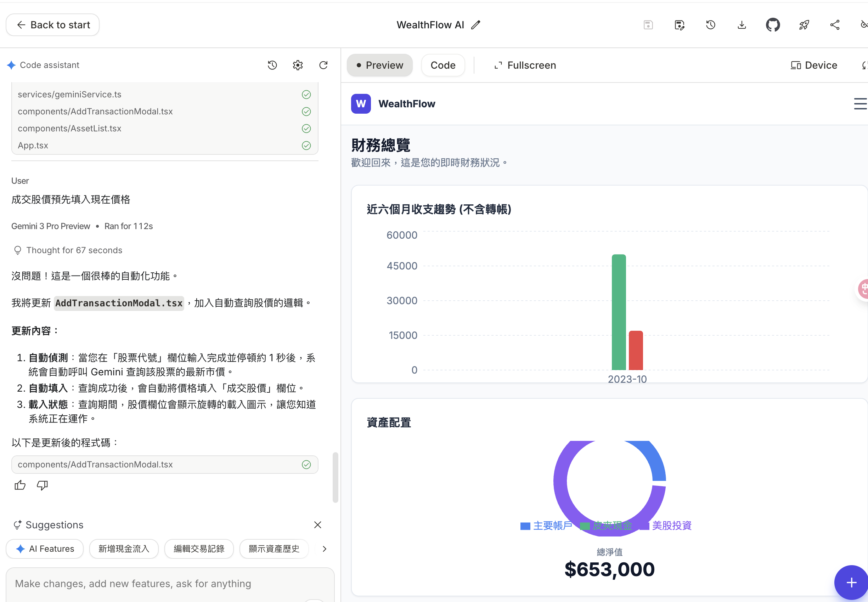Open WealthFlow hamburger menu
Viewport: 868px width, 602px height.
[x=860, y=104]
